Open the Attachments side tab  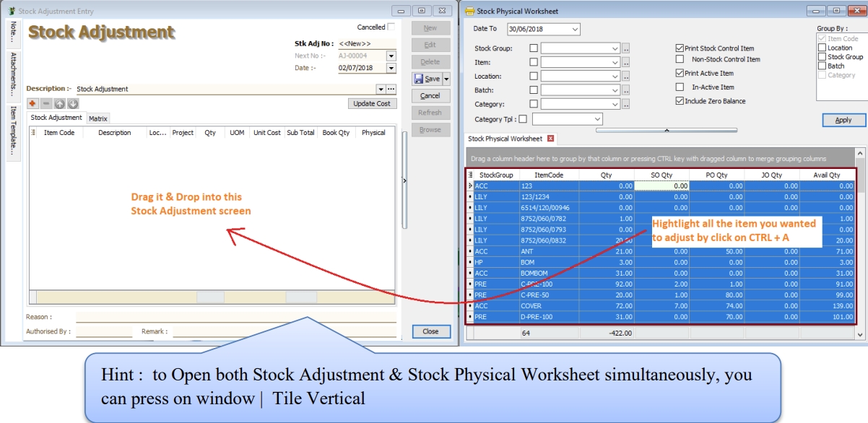pyautogui.click(x=12, y=74)
